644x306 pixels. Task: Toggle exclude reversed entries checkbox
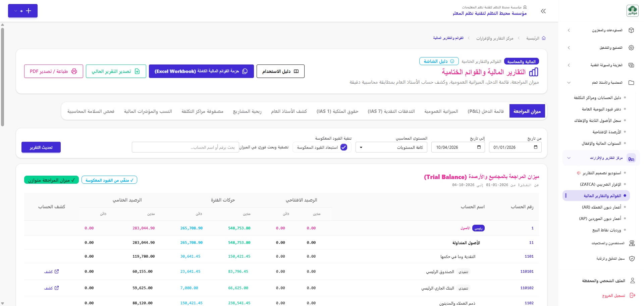coord(344,147)
